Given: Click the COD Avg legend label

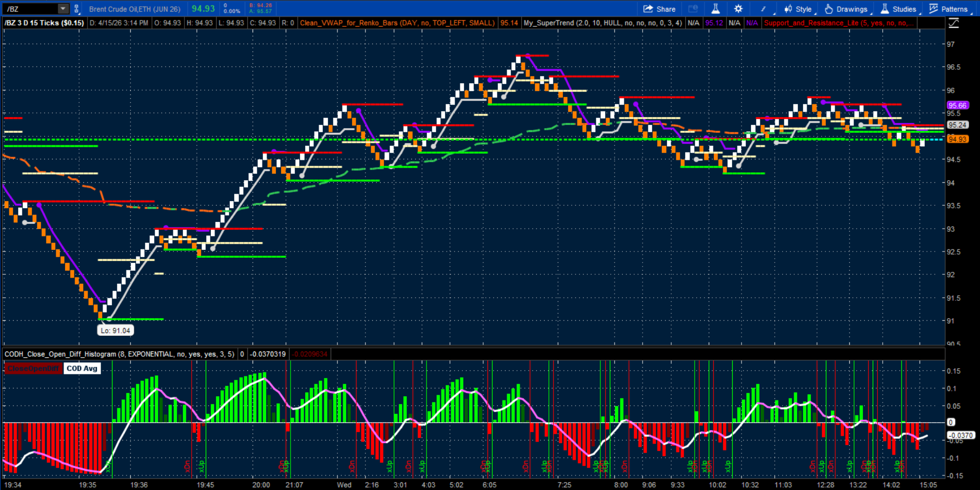Looking at the screenshot, I should 82,369.
